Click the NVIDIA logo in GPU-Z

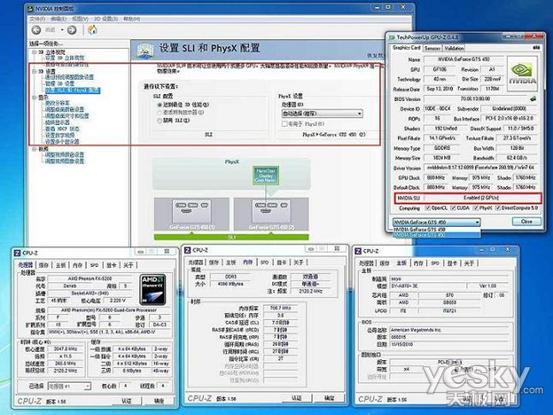click(522, 73)
